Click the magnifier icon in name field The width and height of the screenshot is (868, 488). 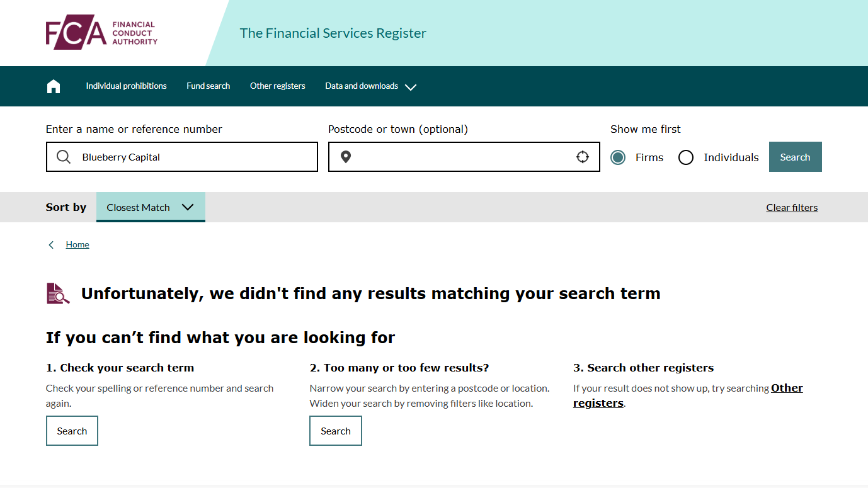[x=64, y=157]
